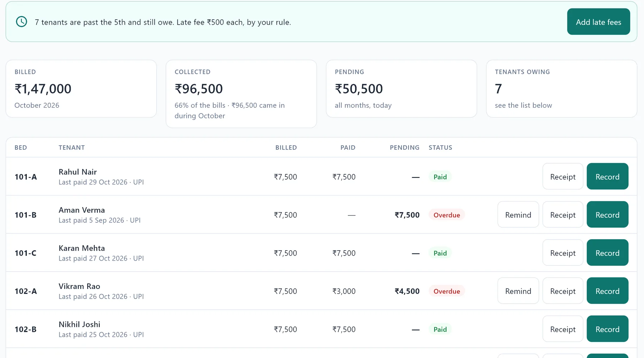This screenshot has height=358, width=644.
Task: Click the BED column header
Action: [x=21, y=147]
